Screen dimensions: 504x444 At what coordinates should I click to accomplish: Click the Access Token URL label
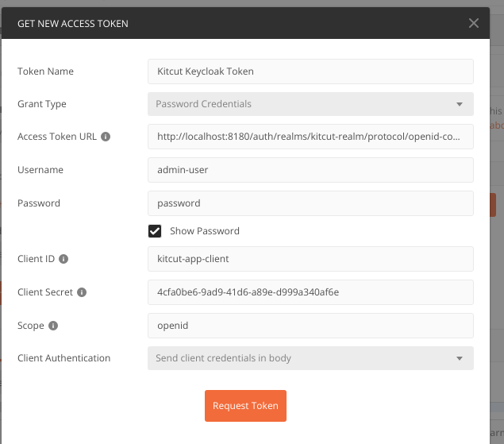point(57,137)
